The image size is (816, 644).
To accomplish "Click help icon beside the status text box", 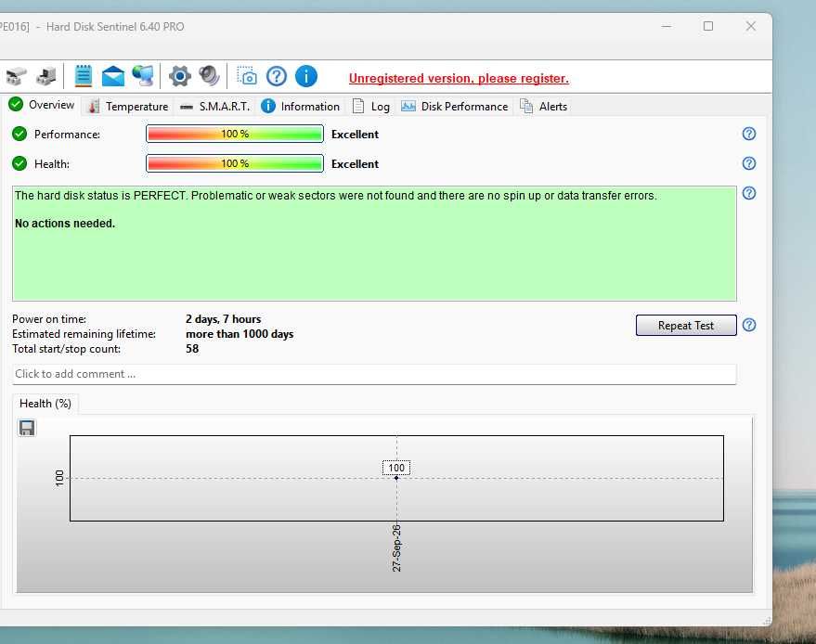I will pos(749,193).
